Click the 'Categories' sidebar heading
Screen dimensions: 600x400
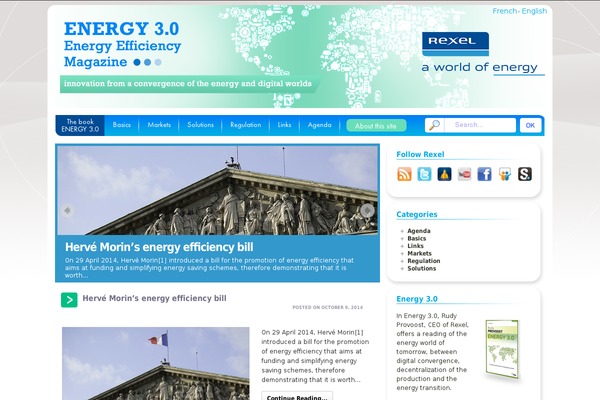pyautogui.click(x=417, y=214)
